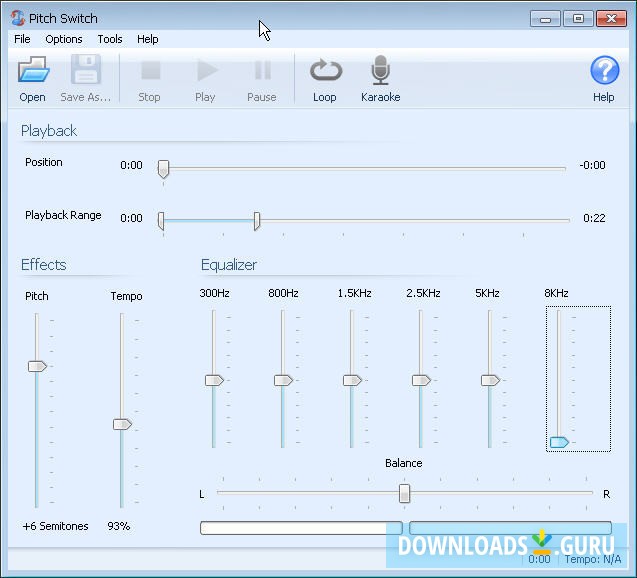Click the Save As floppy disk icon
The width and height of the screenshot is (637, 578).
[x=86, y=69]
